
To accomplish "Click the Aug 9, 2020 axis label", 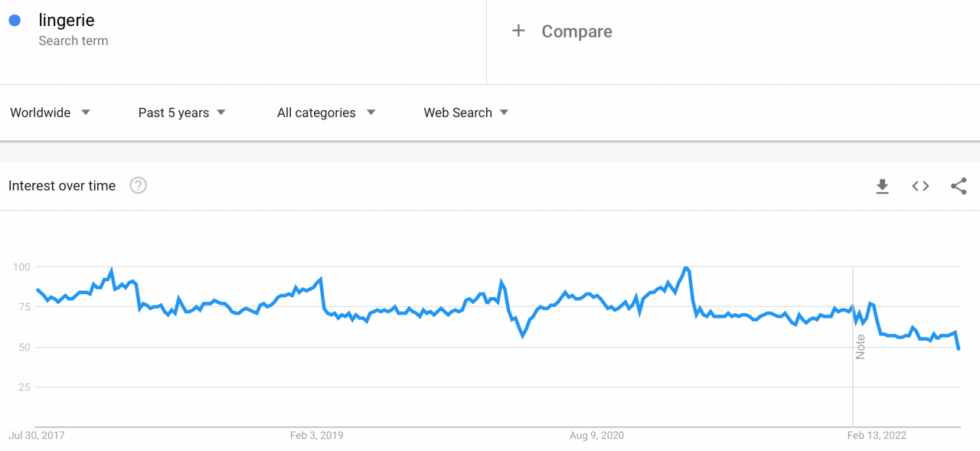I will (596, 435).
